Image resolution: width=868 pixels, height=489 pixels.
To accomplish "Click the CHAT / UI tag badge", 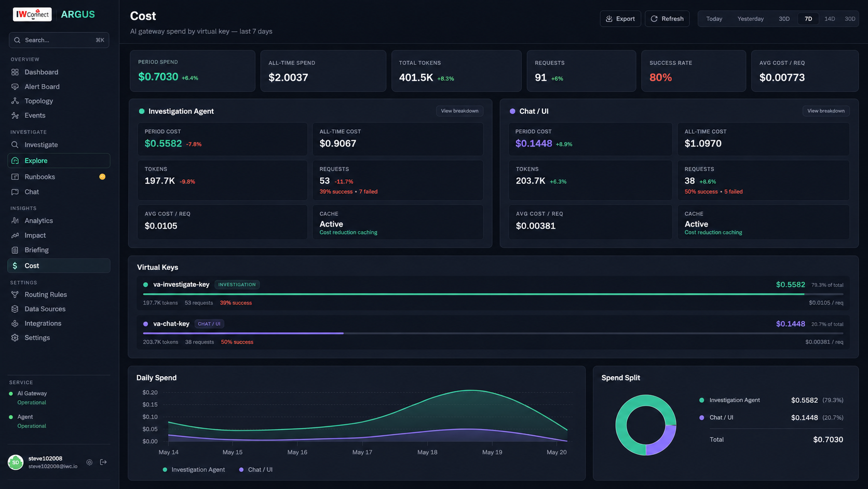I will pos(209,324).
